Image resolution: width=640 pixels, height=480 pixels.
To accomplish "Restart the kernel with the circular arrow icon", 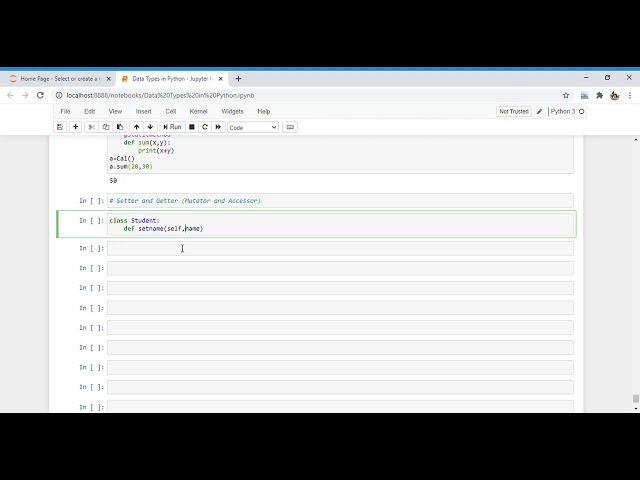I will 205,127.
